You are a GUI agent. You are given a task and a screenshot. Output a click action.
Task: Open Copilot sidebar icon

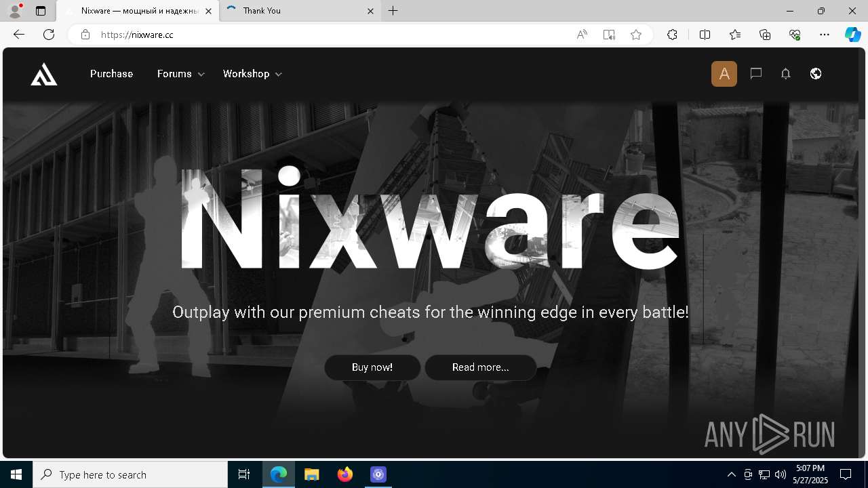[852, 35]
